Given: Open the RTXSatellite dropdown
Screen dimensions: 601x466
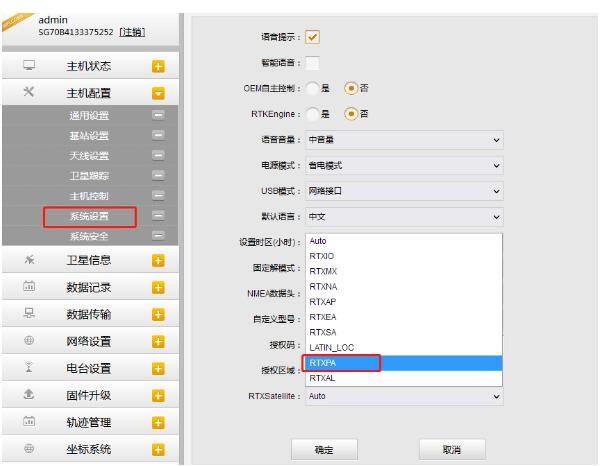Looking at the screenshot, I should (x=404, y=396).
